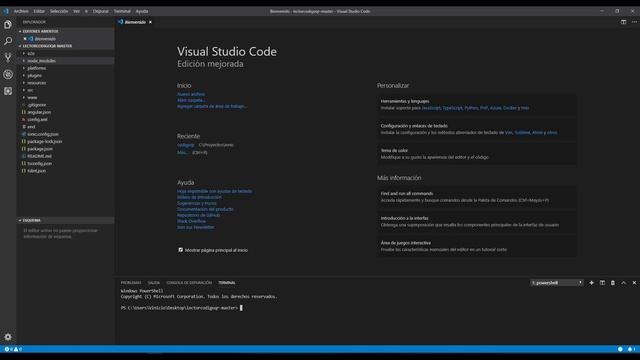The image size is (640, 360).
Task: Close the Bienvenido tab with its X
Action: click(x=150, y=22)
